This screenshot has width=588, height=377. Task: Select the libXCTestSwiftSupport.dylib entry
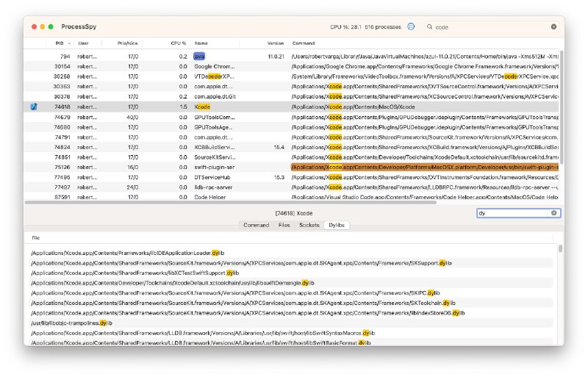click(291, 273)
